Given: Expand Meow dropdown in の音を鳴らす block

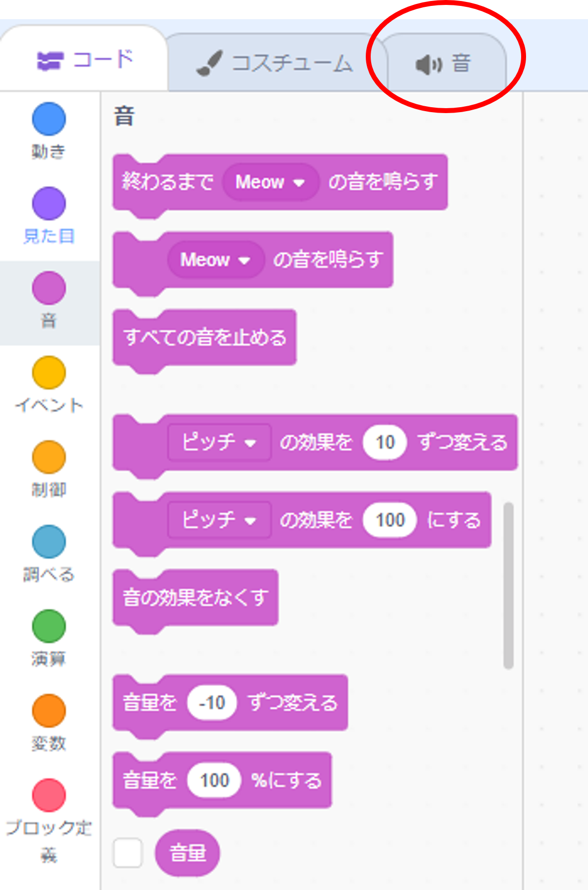Looking at the screenshot, I should point(215,260).
